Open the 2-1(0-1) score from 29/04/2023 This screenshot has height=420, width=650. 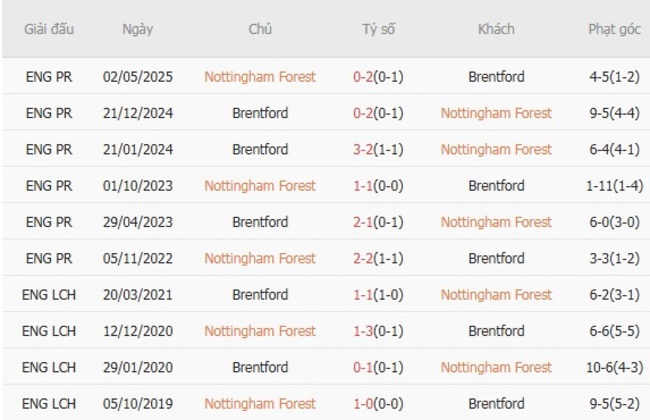pyautogui.click(x=378, y=222)
